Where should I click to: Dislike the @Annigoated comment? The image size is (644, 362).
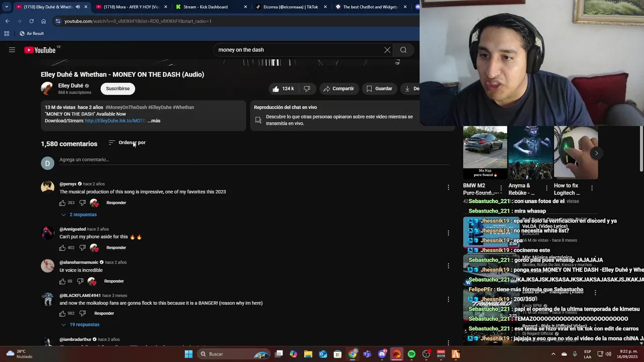(x=83, y=248)
